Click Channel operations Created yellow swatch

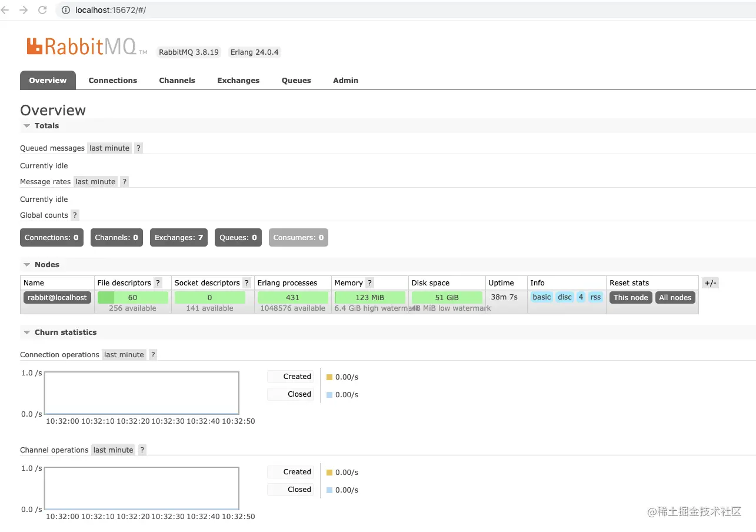click(x=329, y=473)
